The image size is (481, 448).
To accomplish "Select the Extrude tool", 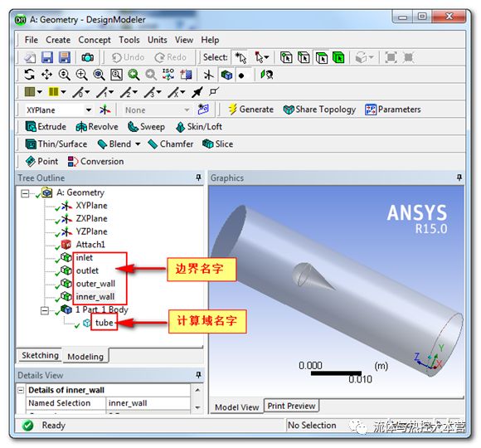I will coord(46,127).
